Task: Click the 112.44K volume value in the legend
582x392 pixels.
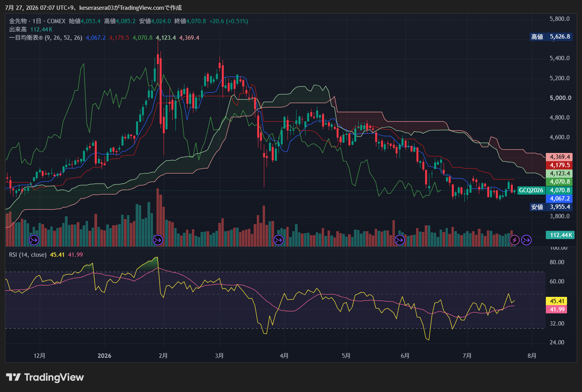Action: pos(41,29)
